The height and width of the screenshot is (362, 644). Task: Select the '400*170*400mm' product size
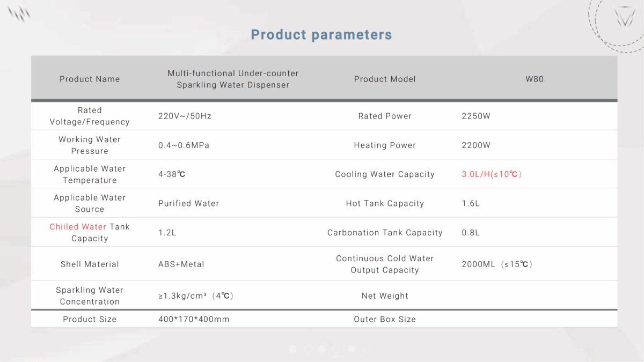click(x=194, y=319)
